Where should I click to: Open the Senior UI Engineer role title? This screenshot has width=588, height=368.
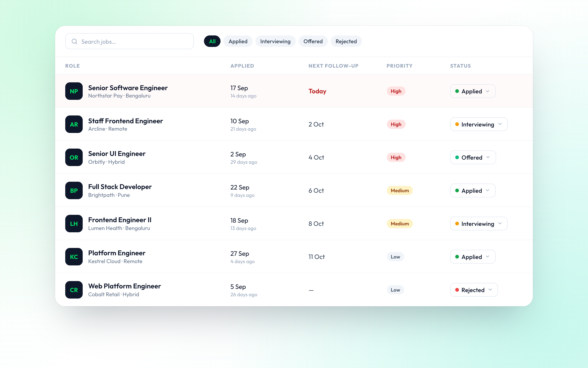click(117, 154)
